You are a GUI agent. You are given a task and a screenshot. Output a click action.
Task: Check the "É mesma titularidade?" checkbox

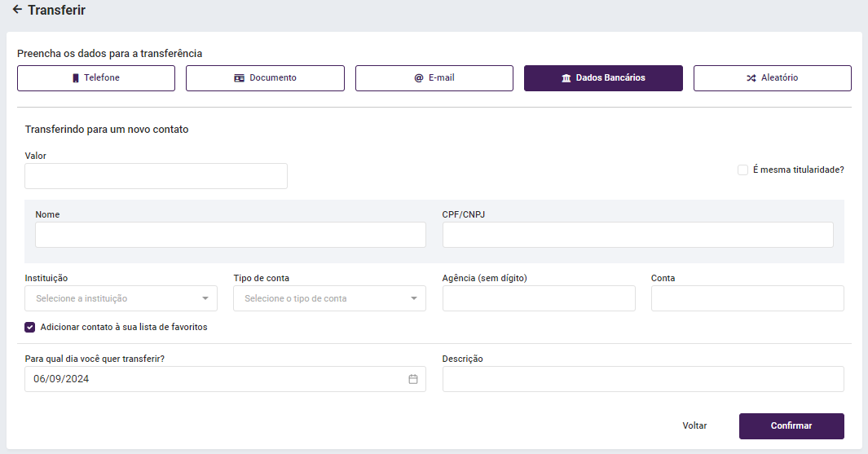pyautogui.click(x=742, y=170)
